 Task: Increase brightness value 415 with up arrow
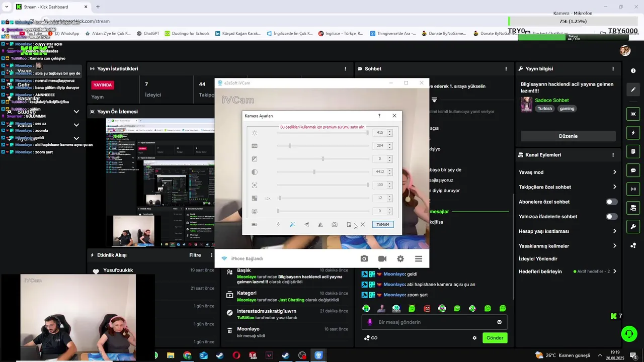point(389,131)
